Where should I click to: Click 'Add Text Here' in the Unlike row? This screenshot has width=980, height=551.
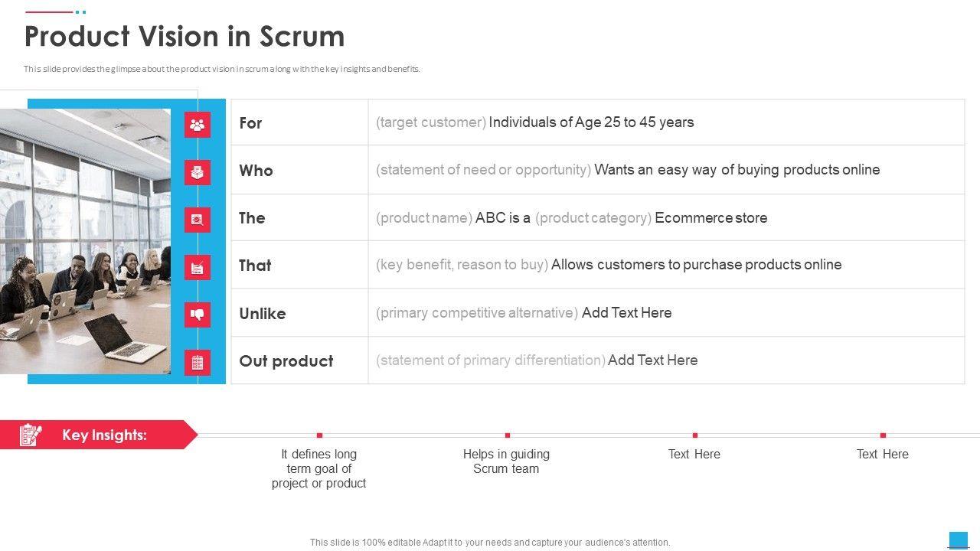[x=626, y=313]
